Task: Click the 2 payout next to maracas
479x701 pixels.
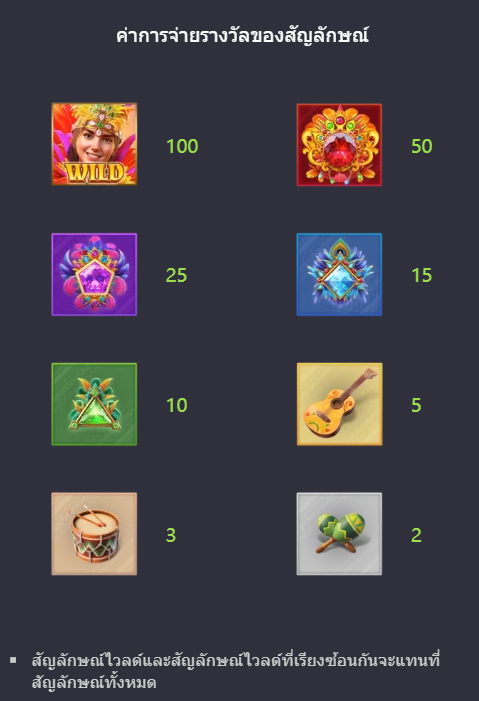Action: [x=416, y=535]
